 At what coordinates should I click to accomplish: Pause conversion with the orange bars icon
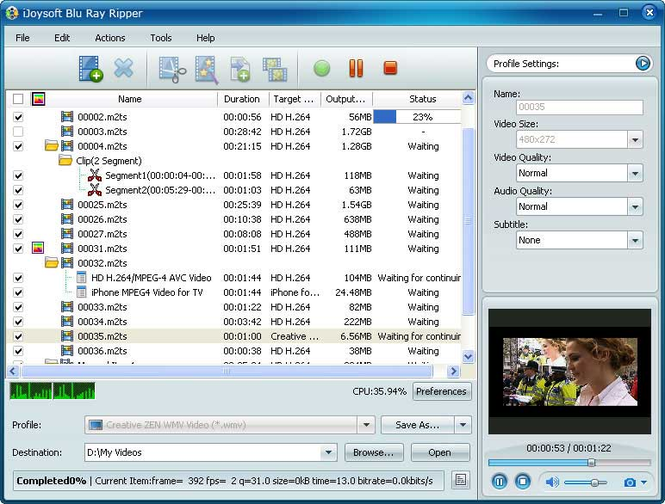click(356, 68)
